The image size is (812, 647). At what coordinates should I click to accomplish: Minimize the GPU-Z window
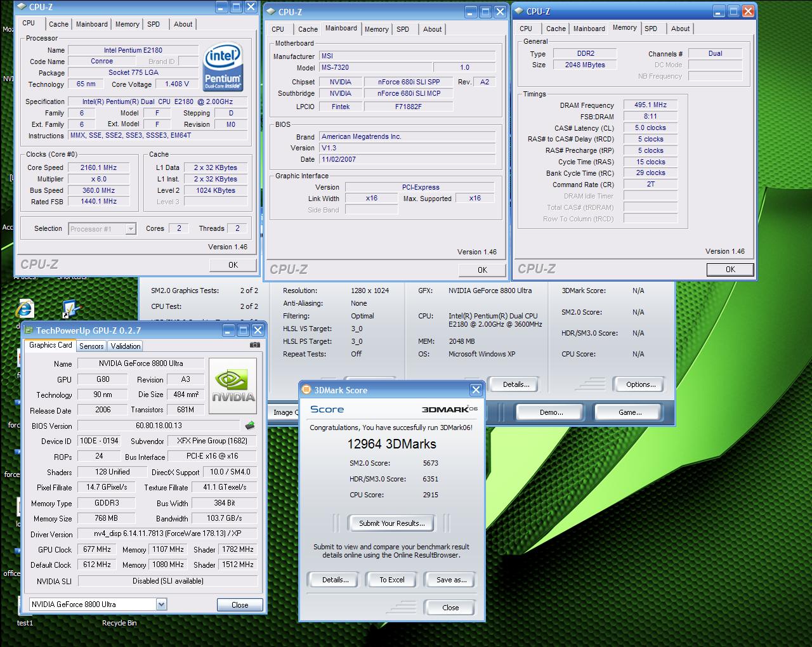228,330
